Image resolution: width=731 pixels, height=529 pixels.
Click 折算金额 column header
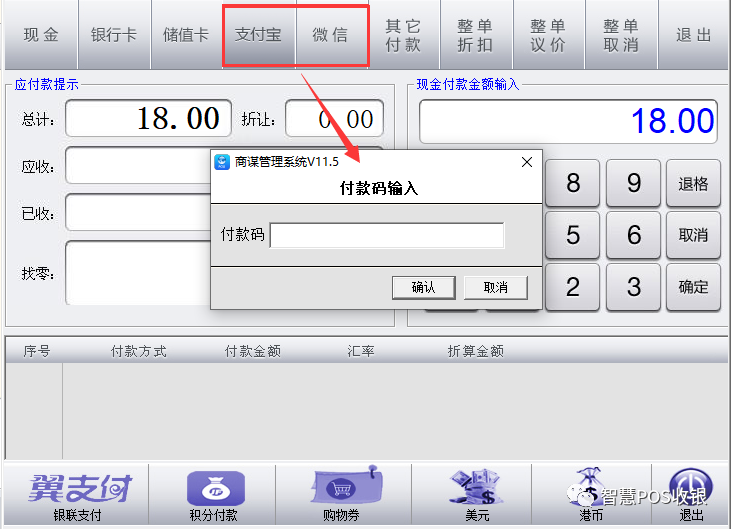pos(476,351)
